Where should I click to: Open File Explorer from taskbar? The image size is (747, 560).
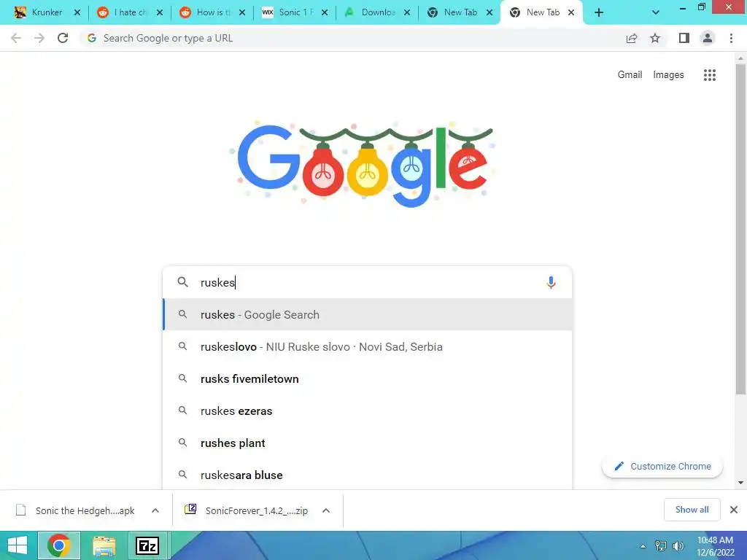coord(104,545)
